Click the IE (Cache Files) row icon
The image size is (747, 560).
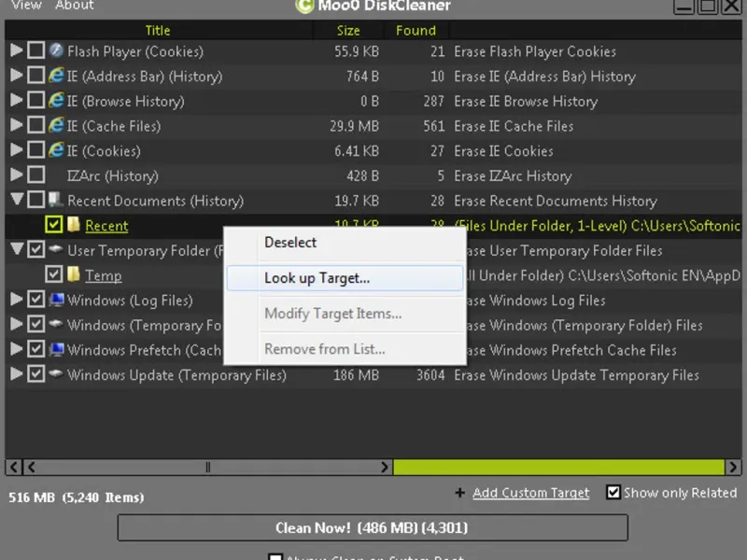[x=57, y=125]
